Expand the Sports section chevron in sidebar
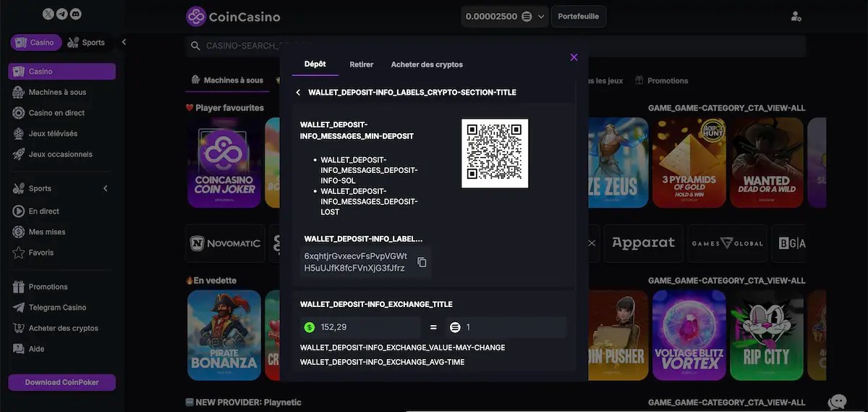Viewport: 868px width, 412px height. point(106,188)
